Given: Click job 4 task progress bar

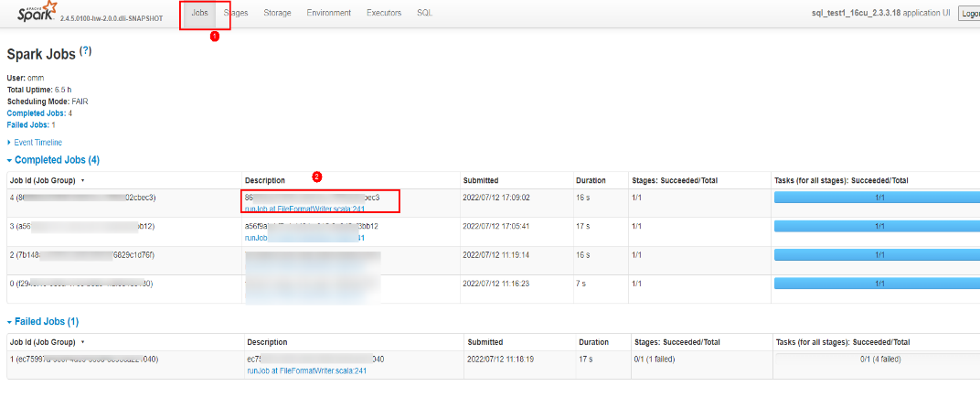Looking at the screenshot, I should point(875,198).
